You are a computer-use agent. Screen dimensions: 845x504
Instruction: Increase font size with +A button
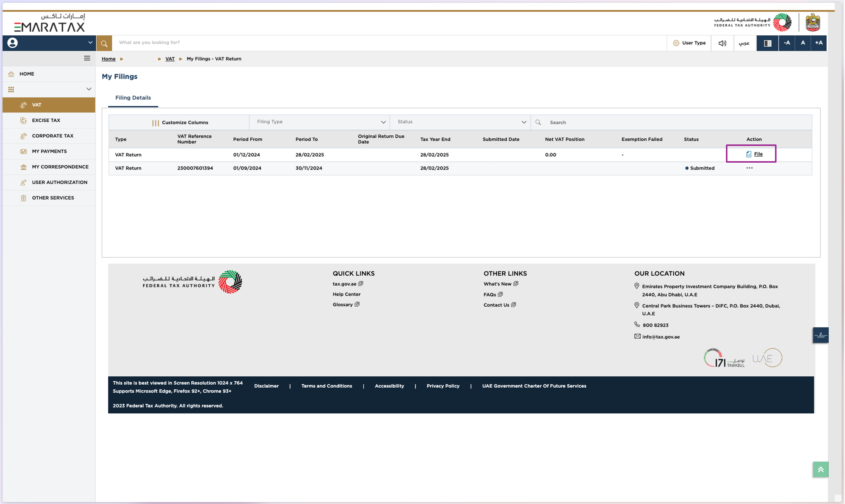pyautogui.click(x=818, y=43)
